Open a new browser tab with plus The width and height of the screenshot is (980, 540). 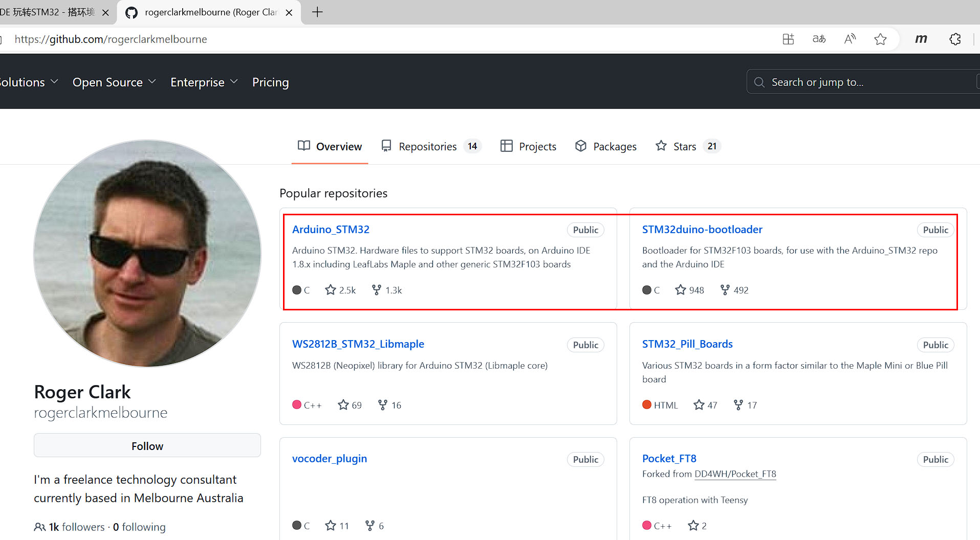point(317,12)
